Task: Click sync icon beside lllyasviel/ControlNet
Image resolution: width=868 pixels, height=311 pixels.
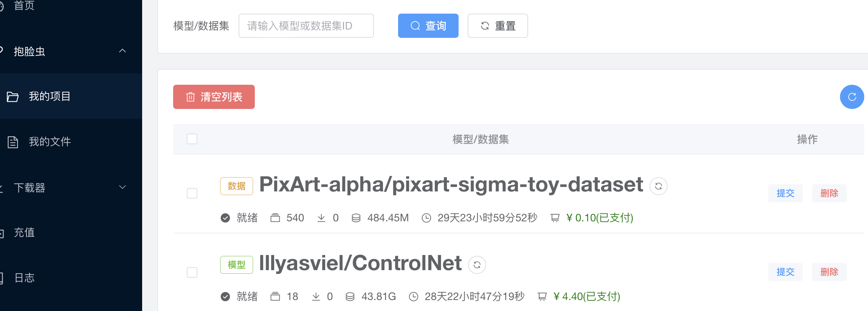Action: [477, 265]
